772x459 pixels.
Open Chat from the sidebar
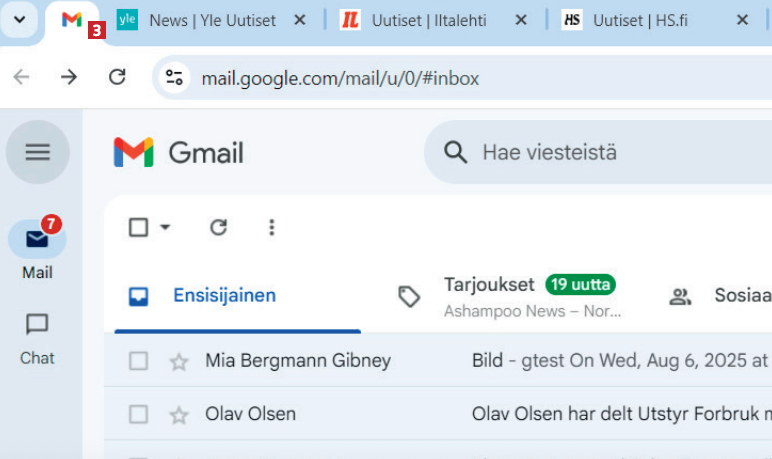coord(37,325)
